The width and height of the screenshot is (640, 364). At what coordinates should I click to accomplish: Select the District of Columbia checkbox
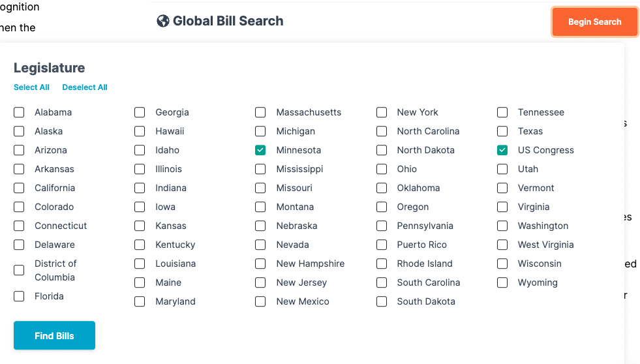tap(19, 270)
